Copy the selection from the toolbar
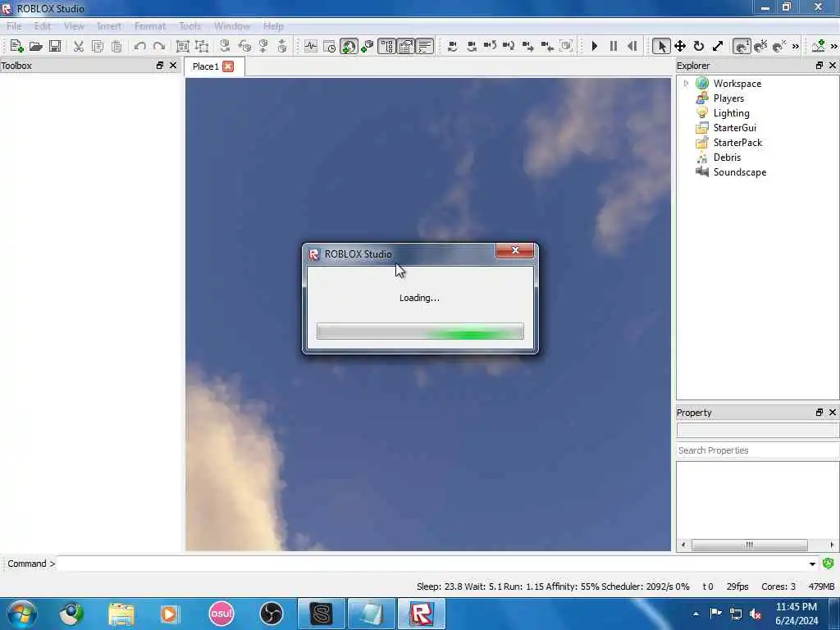This screenshot has height=630, width=840. click(98, 46)
